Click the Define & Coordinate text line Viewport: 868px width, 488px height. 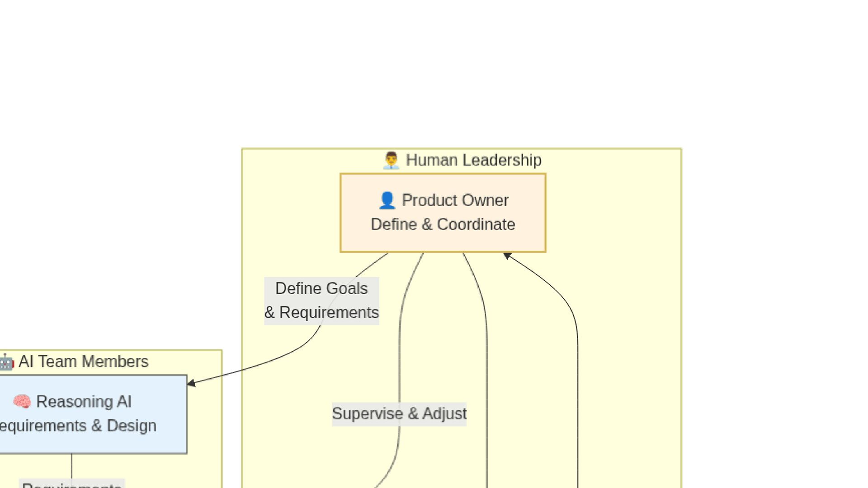click(443, 224)
